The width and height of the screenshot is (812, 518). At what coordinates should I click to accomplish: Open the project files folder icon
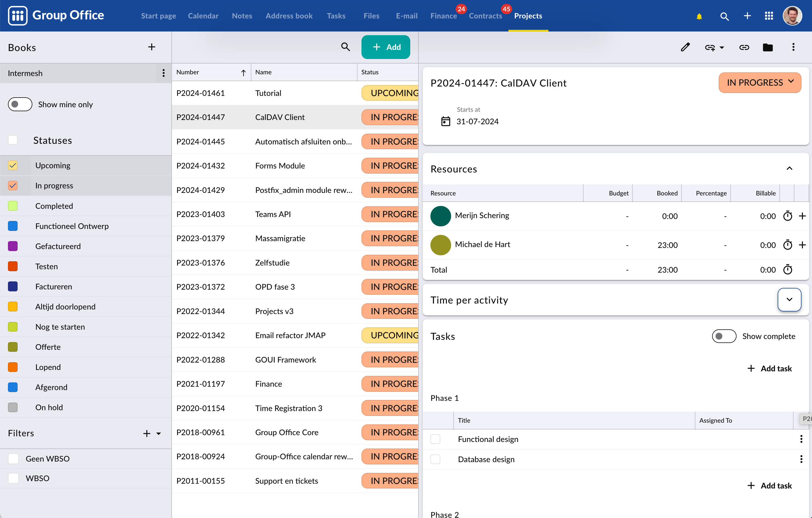768,47
